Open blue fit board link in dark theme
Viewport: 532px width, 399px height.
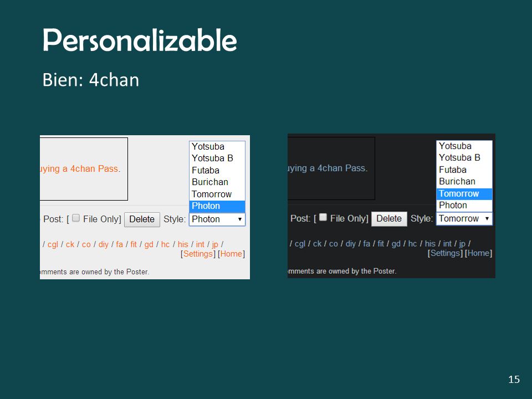381,244
